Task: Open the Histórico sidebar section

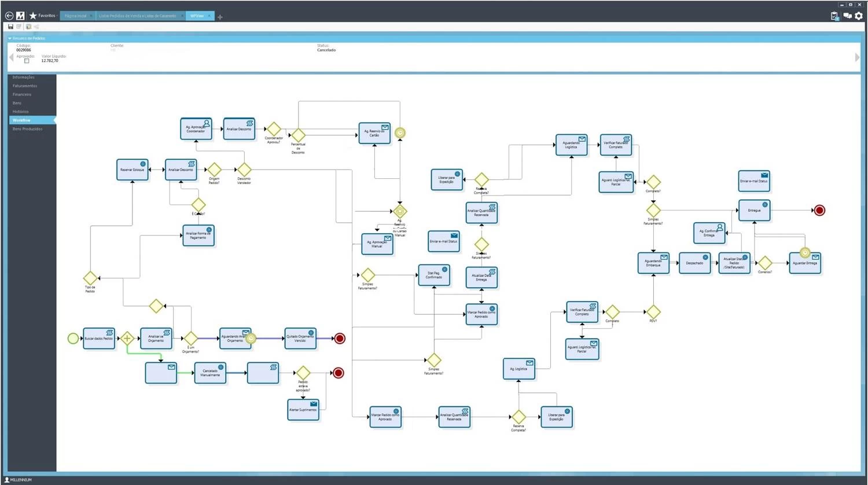Action: pyautogui.click(x=21, y=112)
